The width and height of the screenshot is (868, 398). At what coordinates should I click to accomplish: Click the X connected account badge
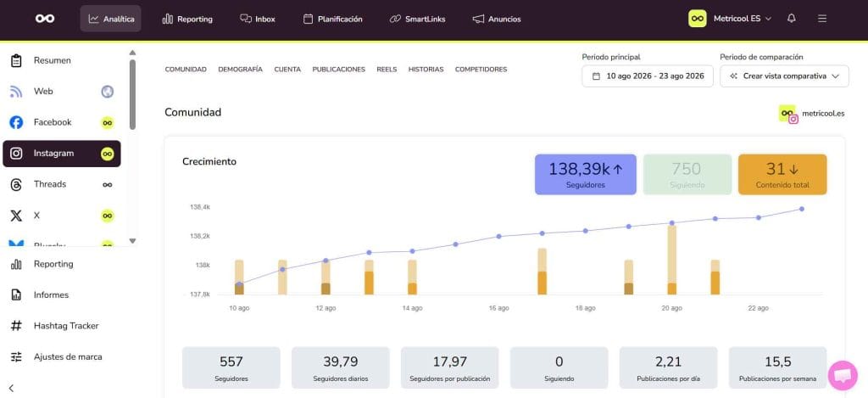pos(108,216)
